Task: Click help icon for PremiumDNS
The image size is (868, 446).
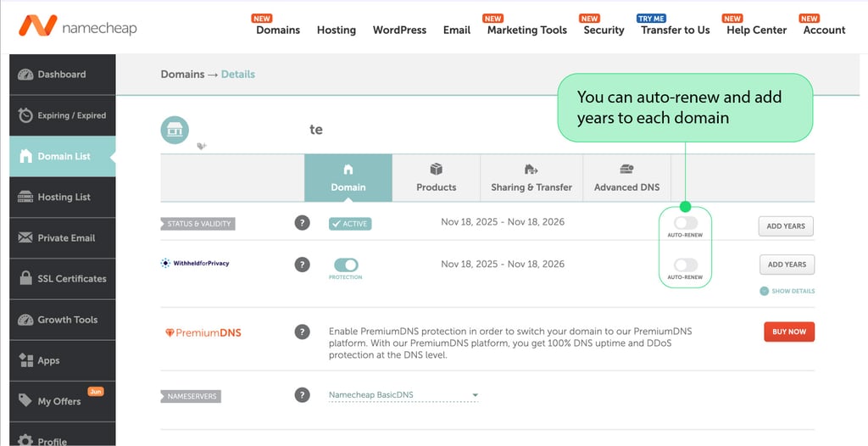Action: tap(302, 332)
